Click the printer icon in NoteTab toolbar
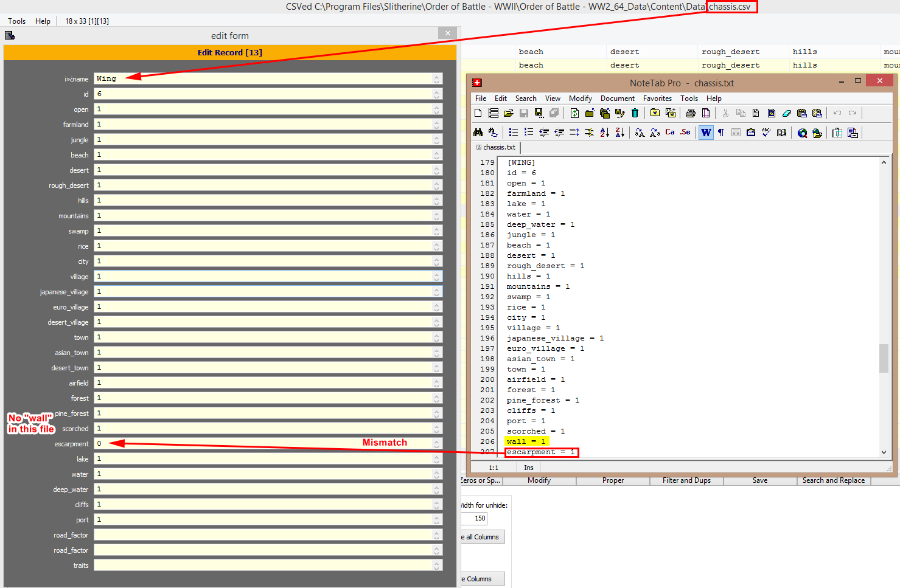Image resolution: width=900 pixels, height=588 pixels. coord(691,113)
